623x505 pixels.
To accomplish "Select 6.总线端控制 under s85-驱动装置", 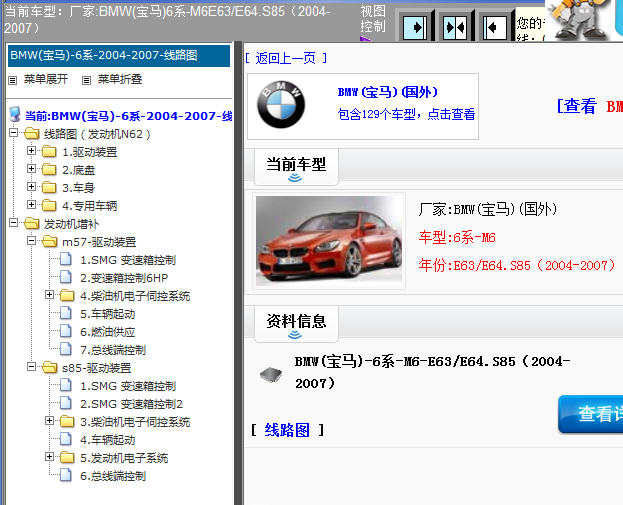I will 112,476.
